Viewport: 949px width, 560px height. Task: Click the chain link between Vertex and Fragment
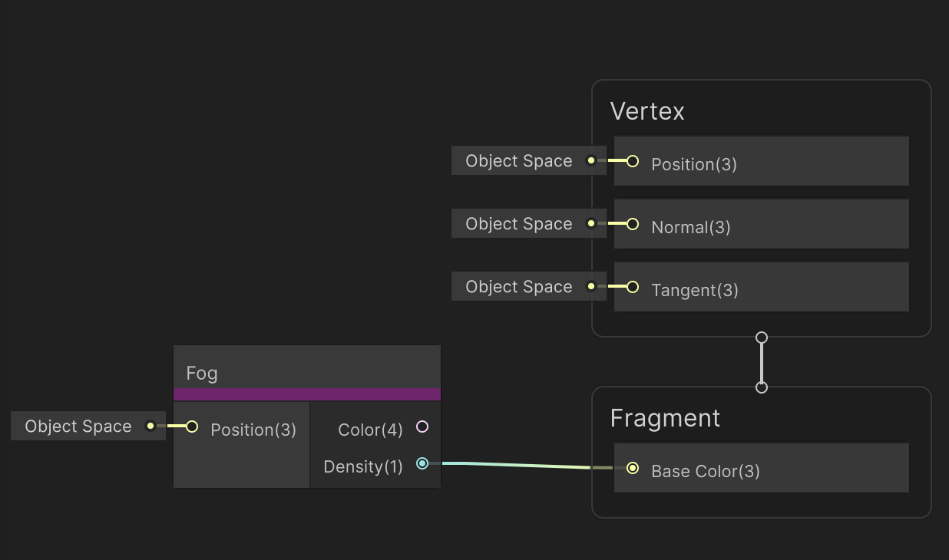[761, 362]
